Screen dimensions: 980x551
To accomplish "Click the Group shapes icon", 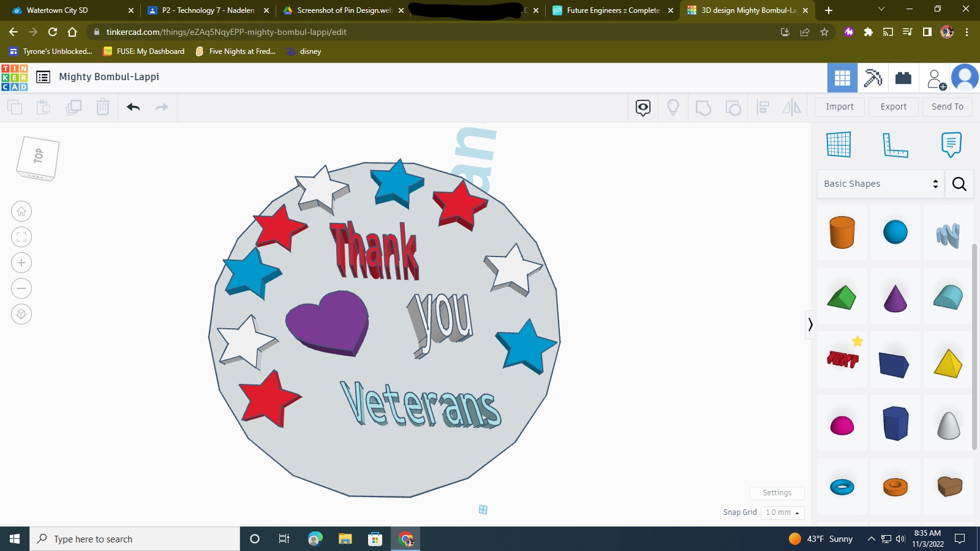I will pos(703,108).
